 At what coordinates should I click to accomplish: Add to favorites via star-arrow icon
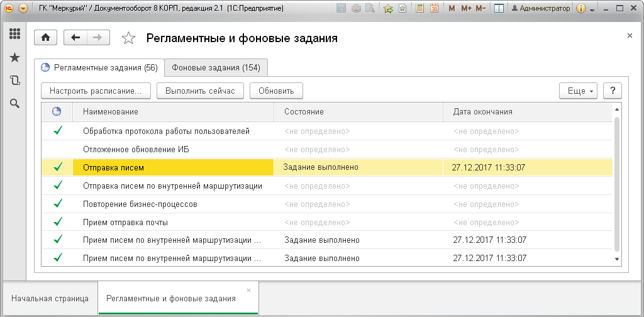point(388,8)
